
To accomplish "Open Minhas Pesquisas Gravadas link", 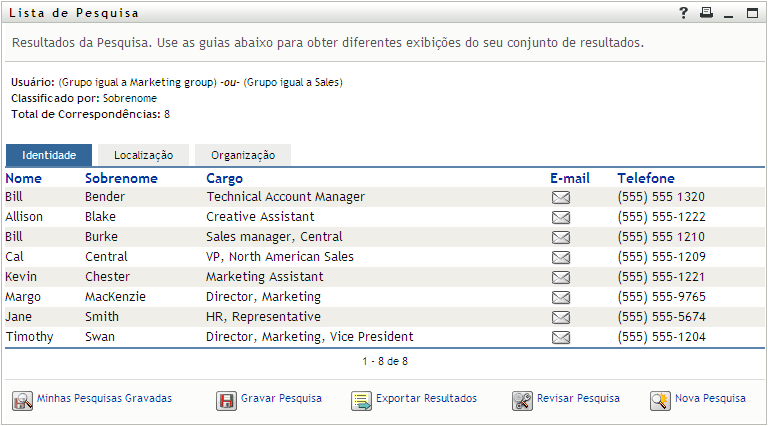I will (x=104, y=398).
